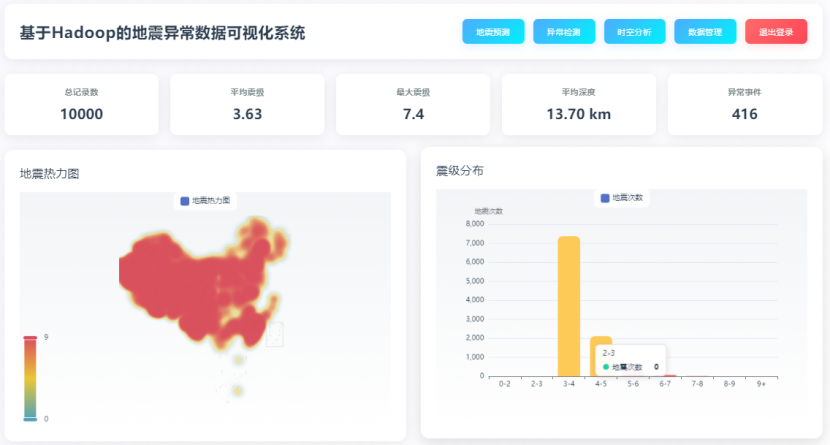Screen dimensions: 830x445
Task: Click the system title 基于Hadoop的地震异常数据可视化系统
Action: (x=163, y=33)
